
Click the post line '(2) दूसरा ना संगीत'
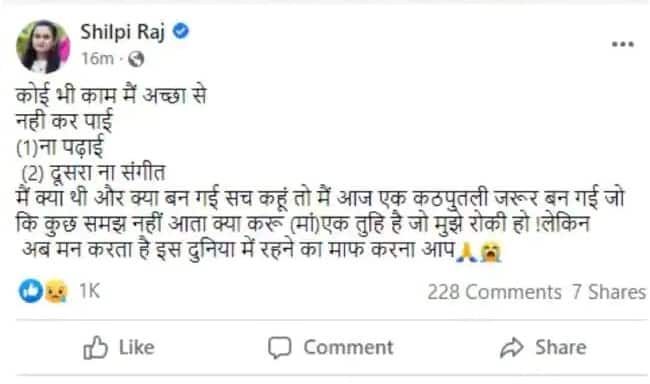[94, 173]
